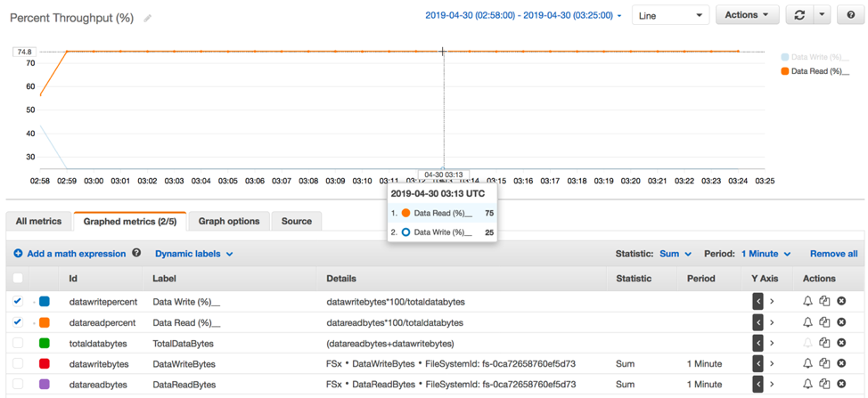The width and height of the screenshot is (868, 398).
Task: Duplicate the datareadpercent metric
Action: [x=825, y=322]
